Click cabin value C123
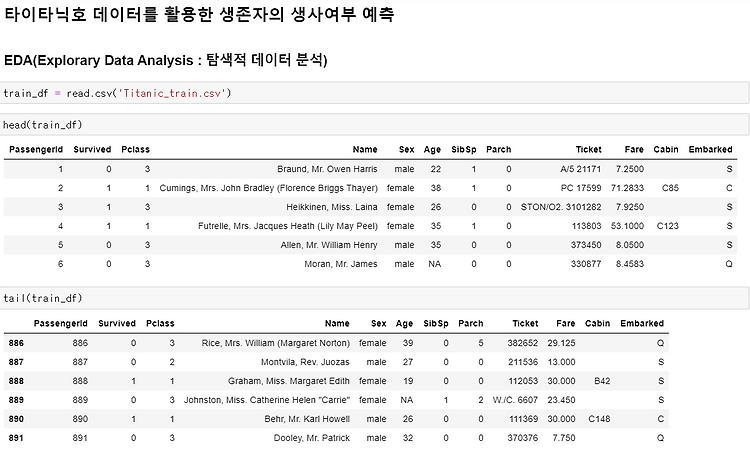This screenshot has width=750, height=453. click(667, 226)
